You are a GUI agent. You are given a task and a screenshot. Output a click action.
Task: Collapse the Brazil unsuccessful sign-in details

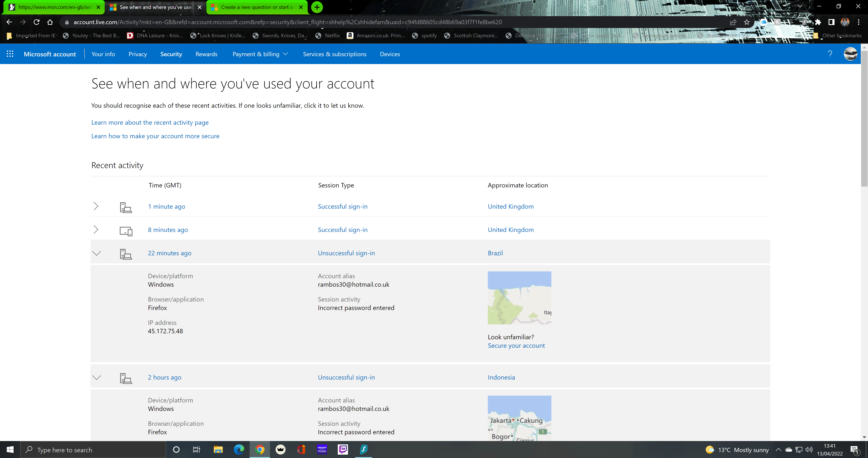coord(97,253)
